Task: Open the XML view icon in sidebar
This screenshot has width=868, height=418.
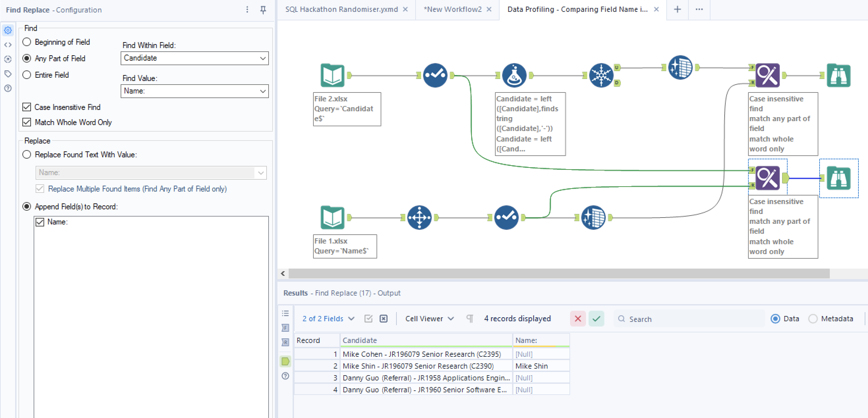Action: pos(8,45)
